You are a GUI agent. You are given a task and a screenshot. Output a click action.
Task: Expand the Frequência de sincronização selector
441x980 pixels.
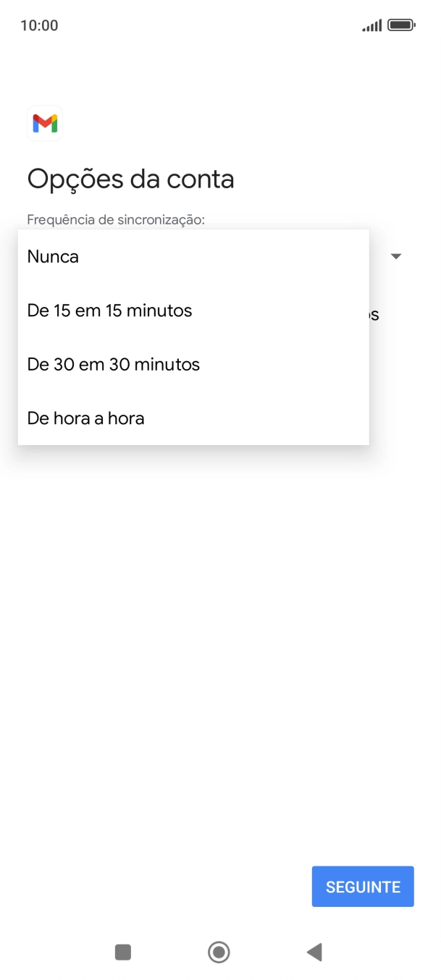[395, 256]
